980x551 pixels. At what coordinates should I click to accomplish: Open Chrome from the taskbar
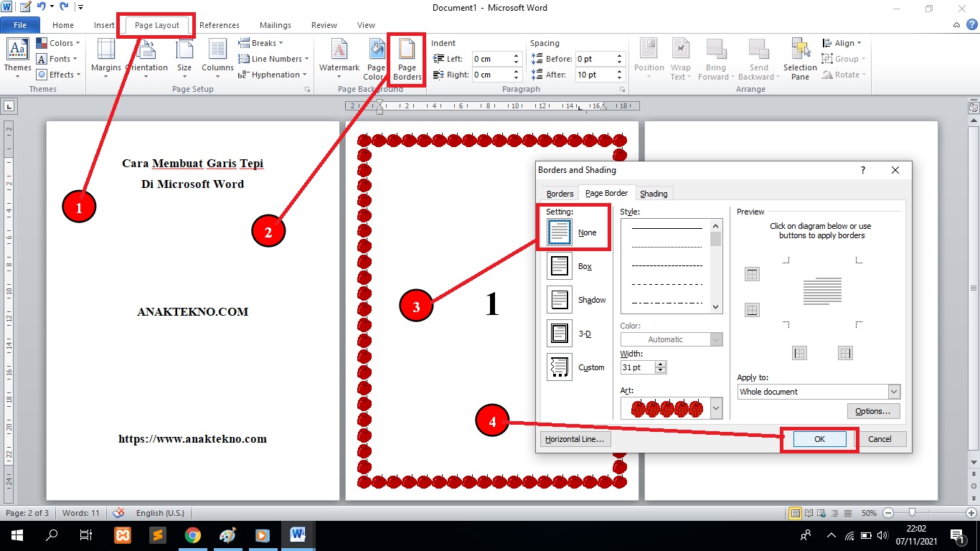192,535
